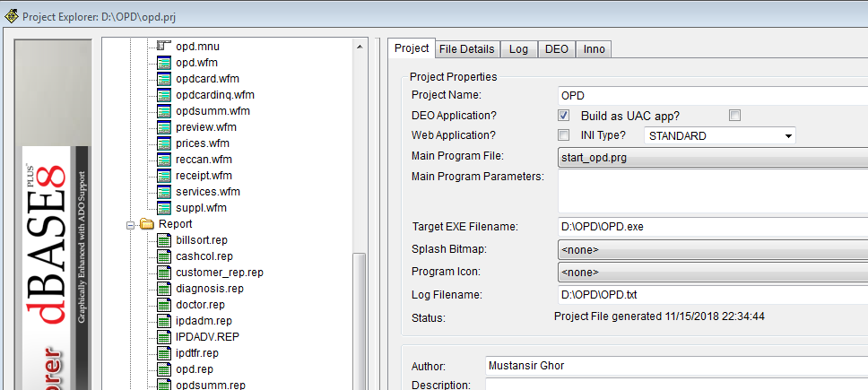The image size is (868, 390).
Task: Click the opdcardinq.wfm form icon
Action: click(x=164, y=95)
